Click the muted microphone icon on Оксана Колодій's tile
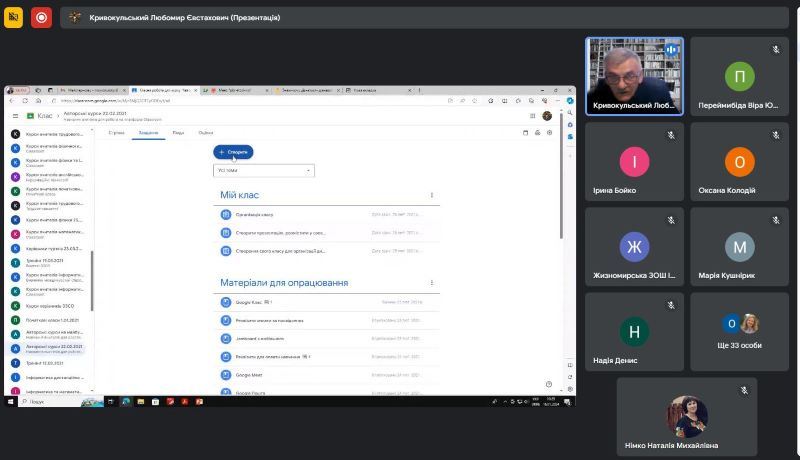Image resolution: width=800 pixels, height=460 pixels. click(x=776, y=135)
